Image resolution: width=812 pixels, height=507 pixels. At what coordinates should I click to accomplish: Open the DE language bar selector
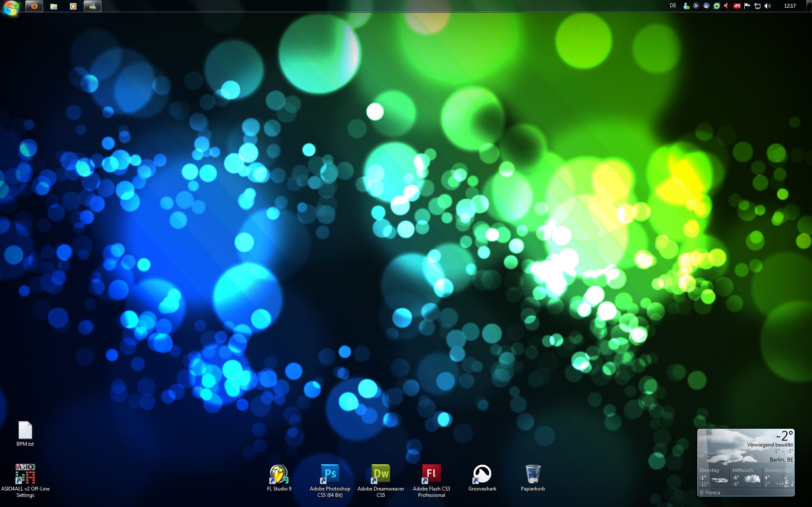point(673,6)
